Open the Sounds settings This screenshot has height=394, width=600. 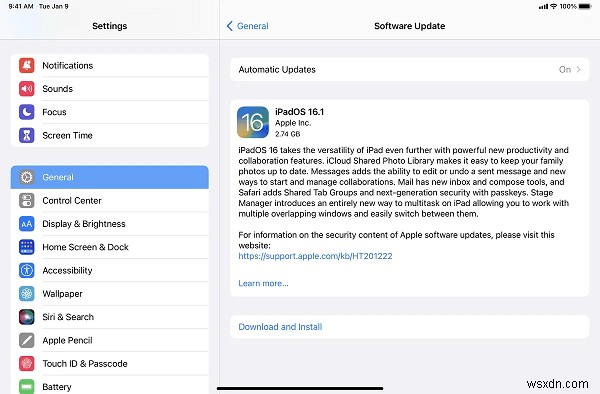pyautogui.click(x=110, y=89)
